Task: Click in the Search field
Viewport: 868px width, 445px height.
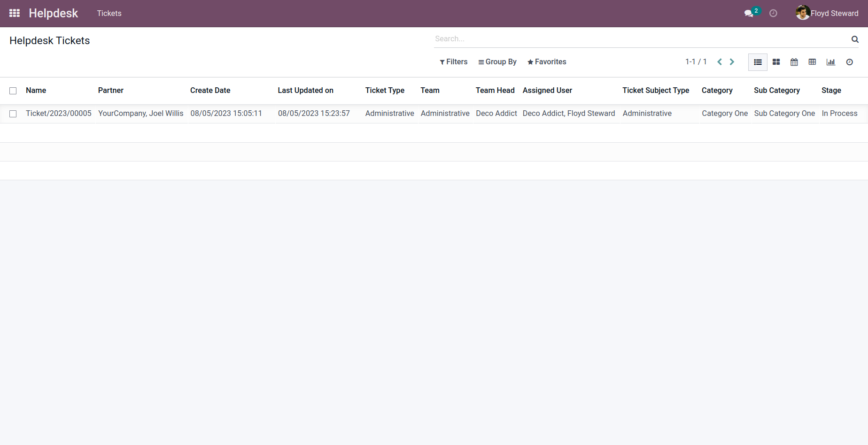Action: tap(641, 39)
